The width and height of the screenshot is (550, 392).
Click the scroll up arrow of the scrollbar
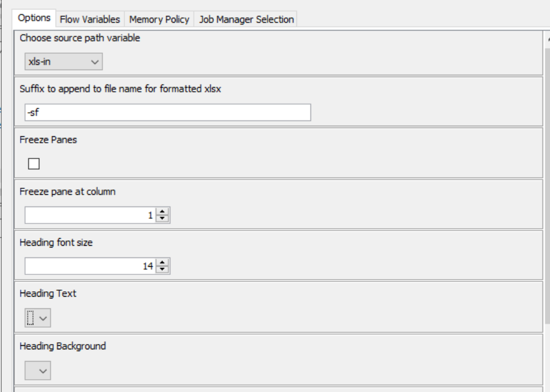548,40
